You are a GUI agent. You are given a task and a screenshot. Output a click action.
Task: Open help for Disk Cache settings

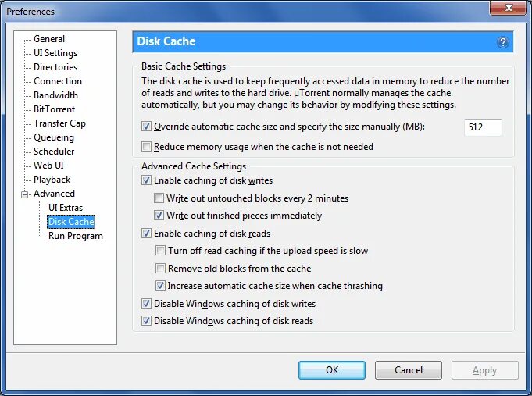point(503,42)
